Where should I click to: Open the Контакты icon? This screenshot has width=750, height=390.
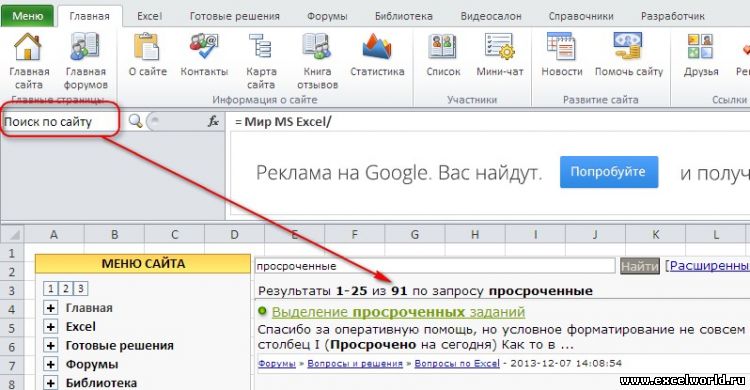pyautogui.click(x=204, y=47)
